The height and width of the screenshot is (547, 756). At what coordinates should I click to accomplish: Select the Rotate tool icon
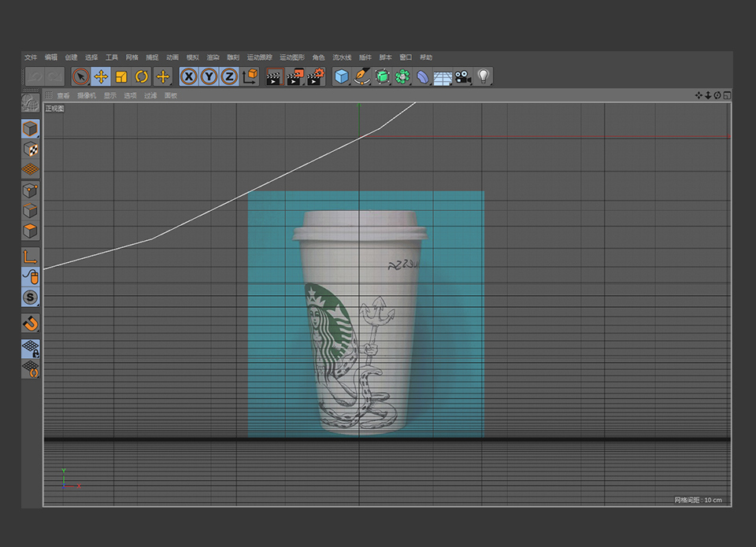click(x=141, y=76)
